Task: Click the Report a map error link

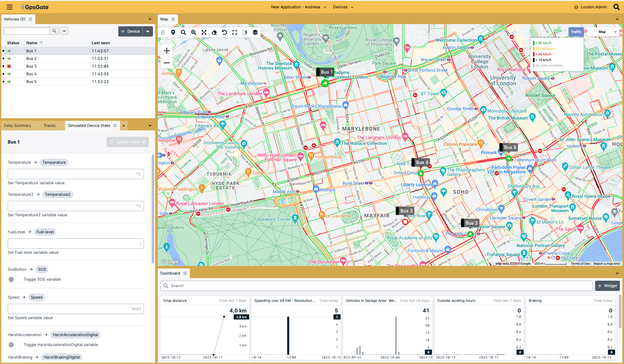Action: [x=607, y=264]
